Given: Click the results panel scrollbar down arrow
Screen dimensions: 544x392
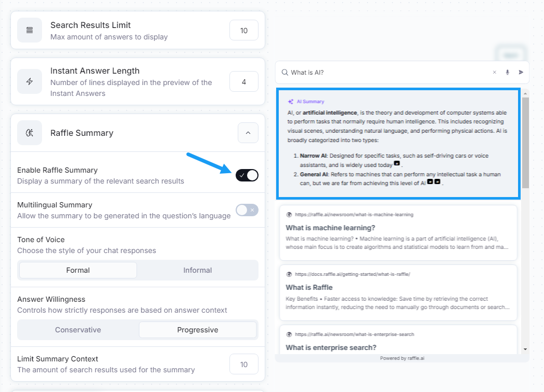Looking at the screenshot, I should tap(525, 349).
